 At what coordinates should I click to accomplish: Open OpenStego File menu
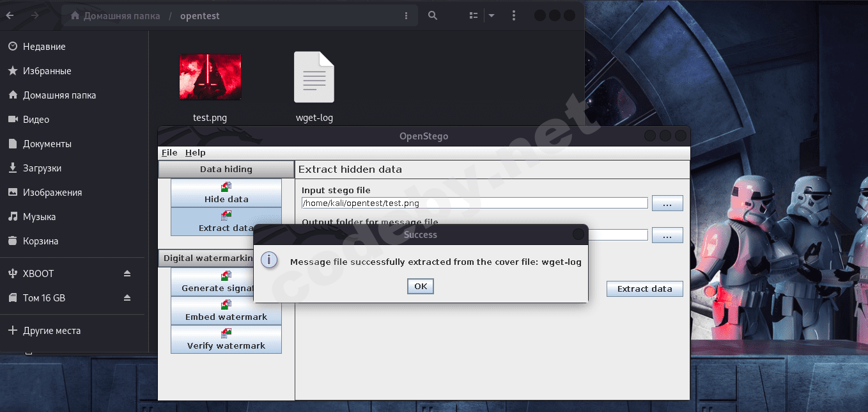(169, 153)
